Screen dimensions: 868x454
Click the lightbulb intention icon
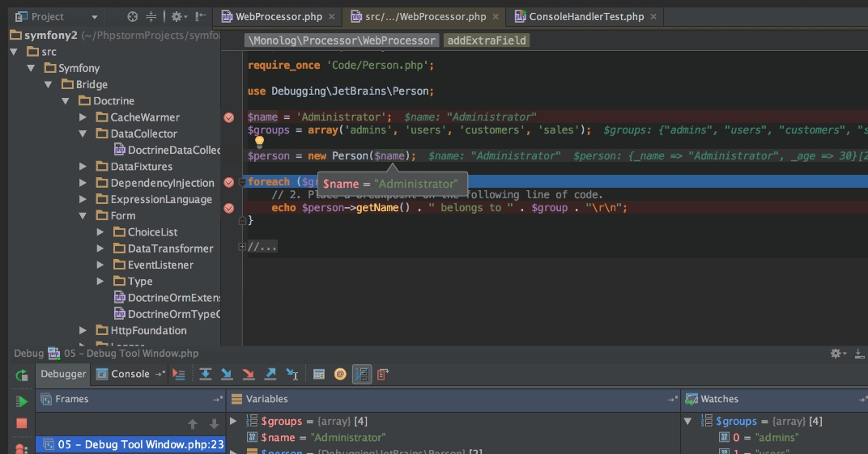point(259,142)
